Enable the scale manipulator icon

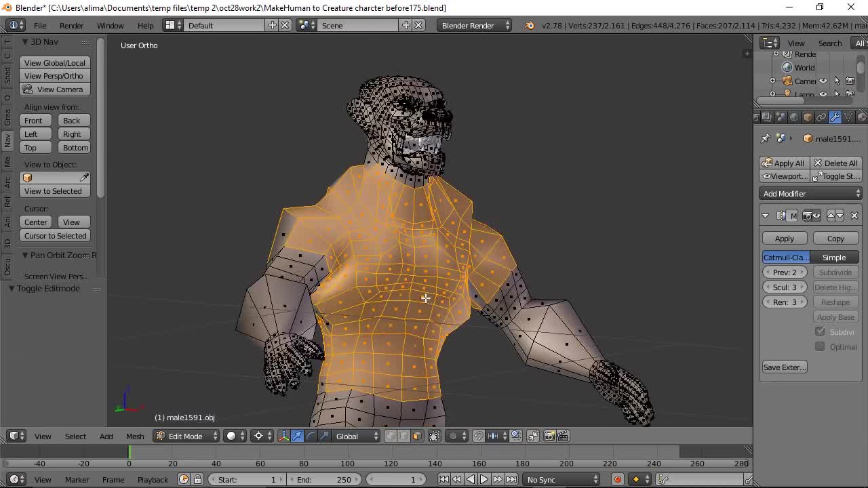[324, 436]
